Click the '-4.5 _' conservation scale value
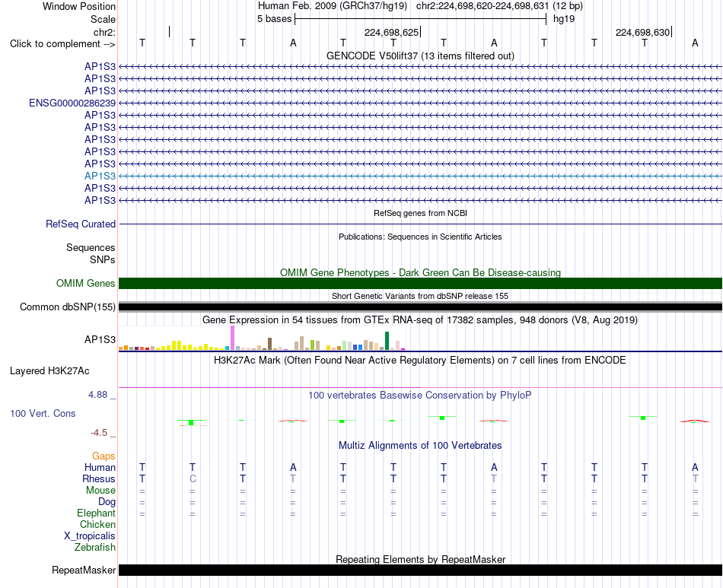Screen dimensions: 723x588 pos(103,433)
